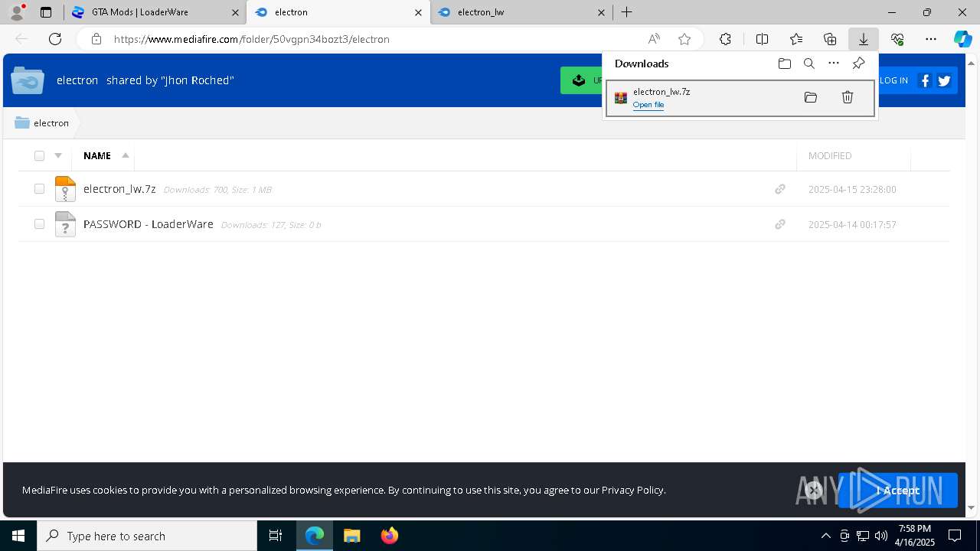The image size is (980, 551).
Task: Open Task View on the taskbar
Action: pos(276,536)
